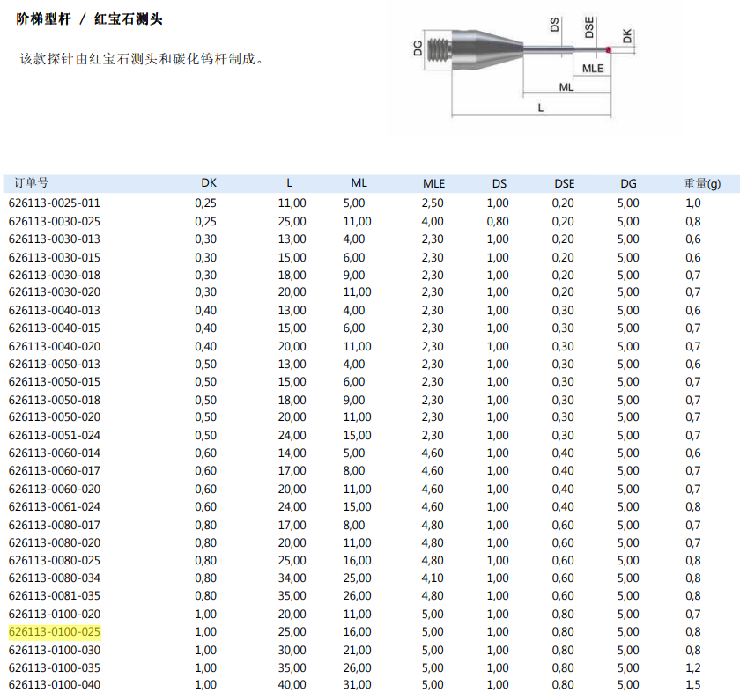Image resolution: width=740 pixels, height=700 pixels.
Task: Click the L value 24,00 for 626113-0051-024
Action: tap(292, 435)
